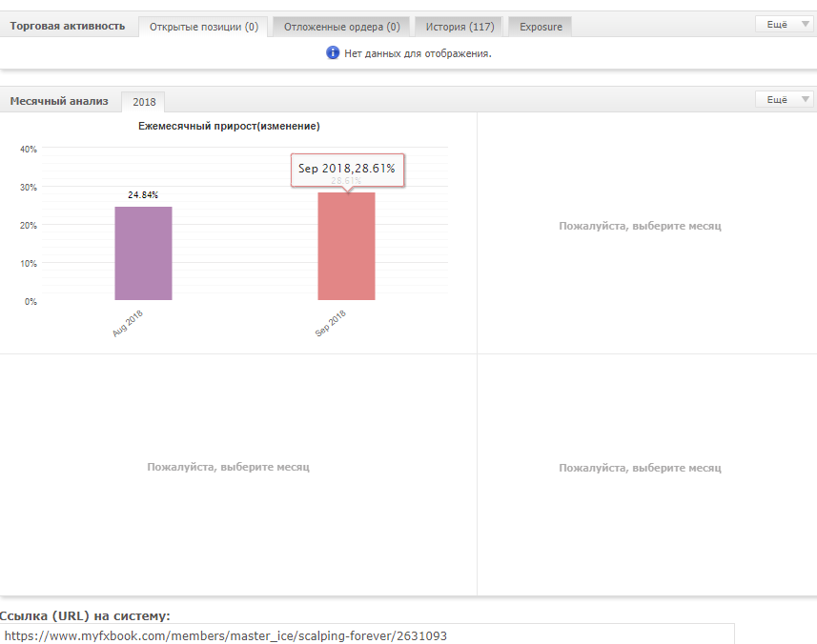Click Ссылка (URL) на систему label
The height and width of the screenshot is (644, 817).
coord(85,615)
